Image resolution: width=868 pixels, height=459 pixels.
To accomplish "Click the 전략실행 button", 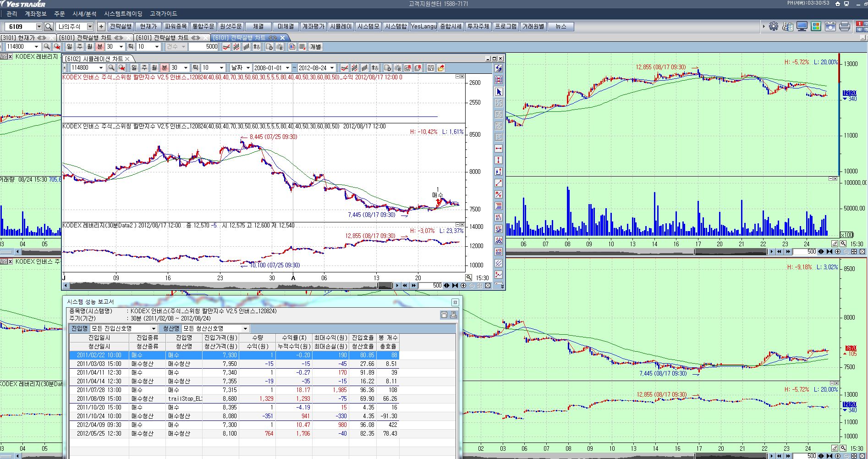I will [121, 27].
